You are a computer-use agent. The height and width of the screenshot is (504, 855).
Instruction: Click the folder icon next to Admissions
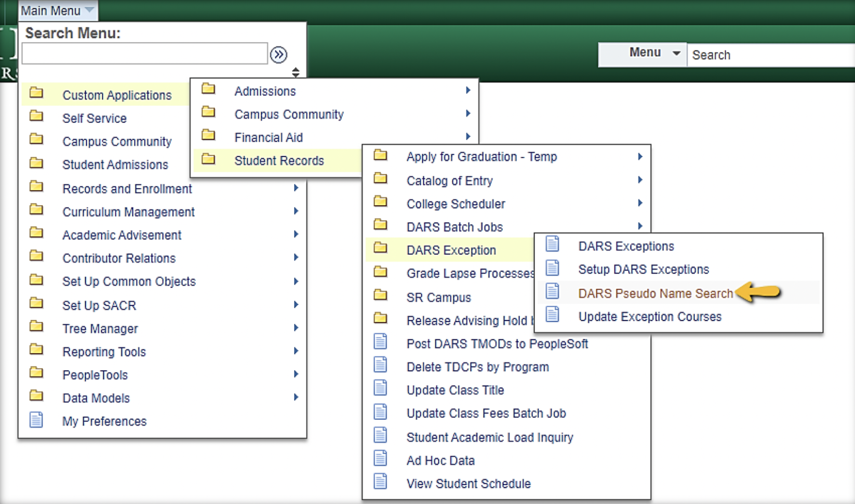[x=208, y=89]
